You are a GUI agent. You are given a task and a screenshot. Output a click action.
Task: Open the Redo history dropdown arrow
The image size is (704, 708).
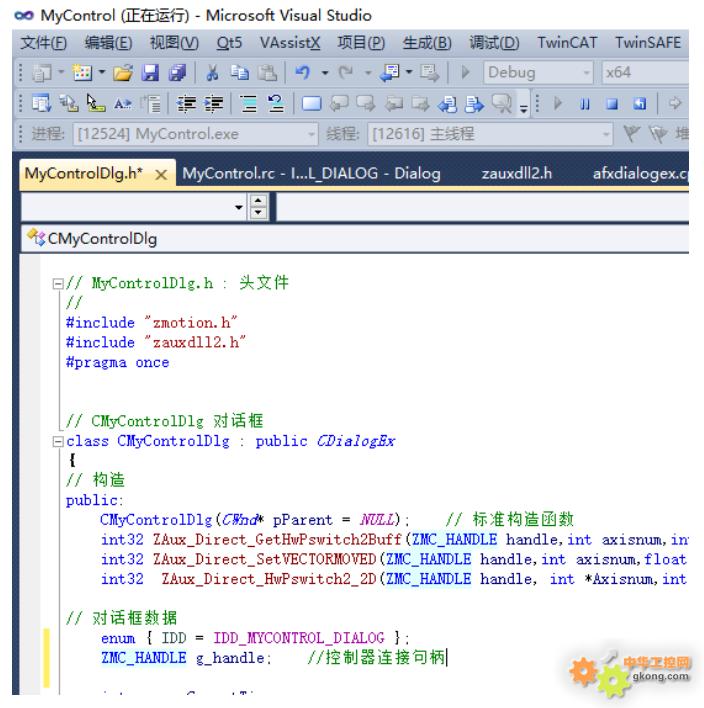pyautogui.click(x=368, y=73)
